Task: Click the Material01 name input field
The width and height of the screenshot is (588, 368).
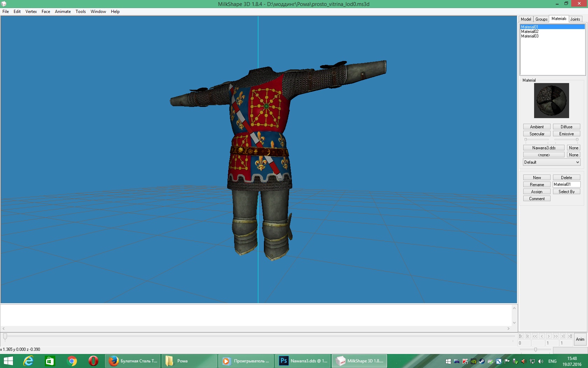Action: coord(567,184)
